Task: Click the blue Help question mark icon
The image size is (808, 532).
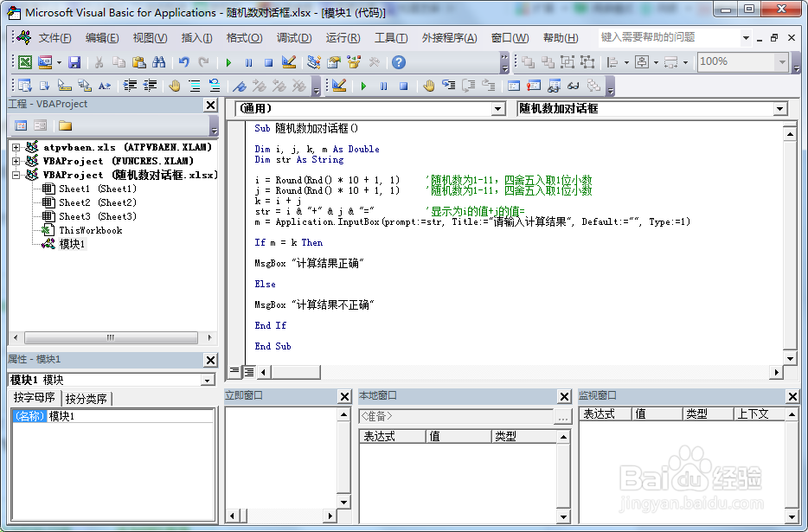Action: point(398,62)
